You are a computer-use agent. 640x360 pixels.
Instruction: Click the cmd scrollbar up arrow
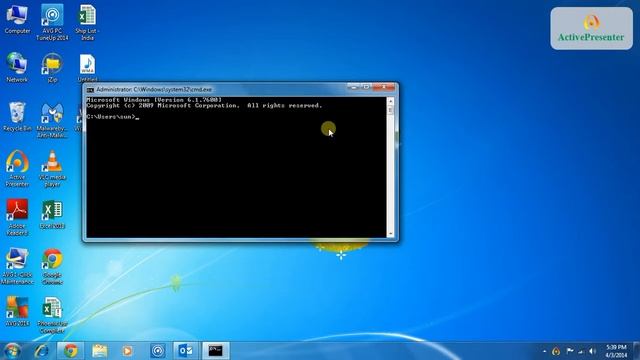[x=391, y=100]
